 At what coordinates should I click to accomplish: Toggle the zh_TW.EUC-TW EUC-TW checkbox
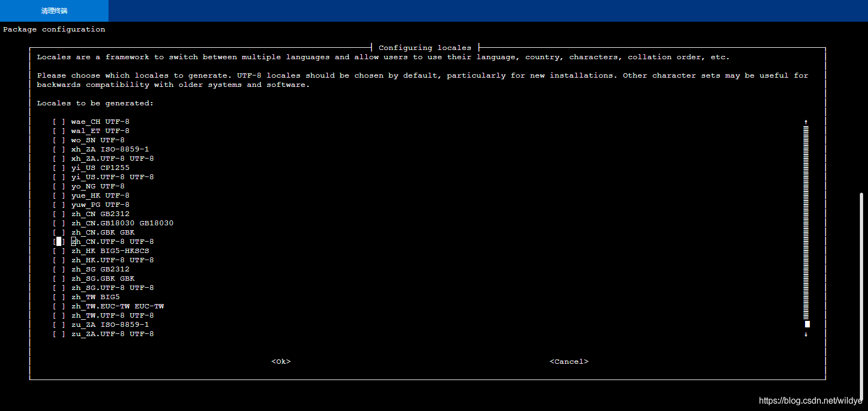click(x=59, y=306)
